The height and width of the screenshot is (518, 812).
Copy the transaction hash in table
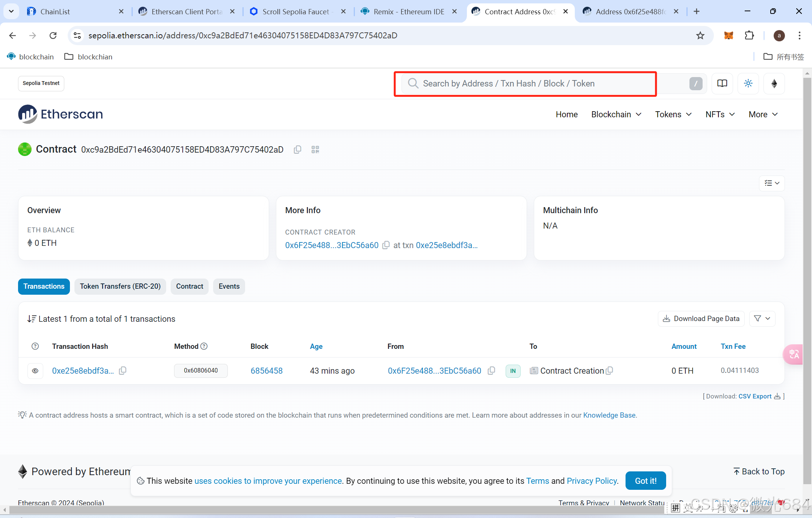pyautogui.click(x=123, y=371)
